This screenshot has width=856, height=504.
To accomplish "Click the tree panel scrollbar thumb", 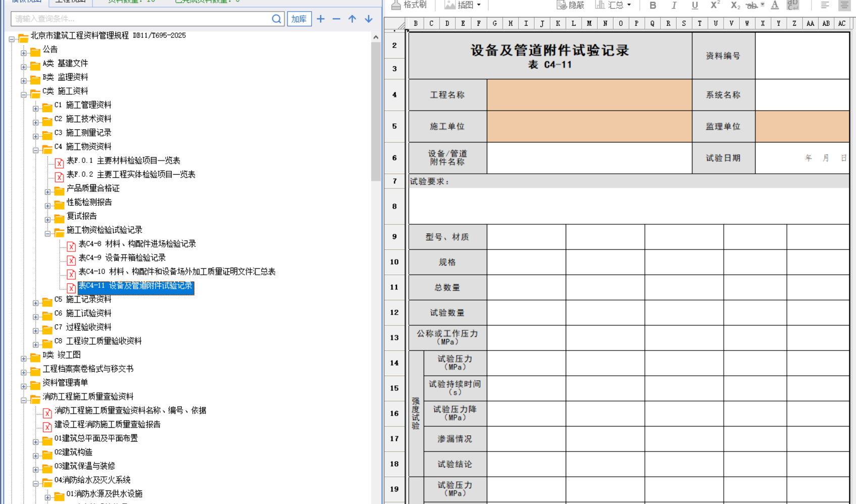I will coord(376,111).
